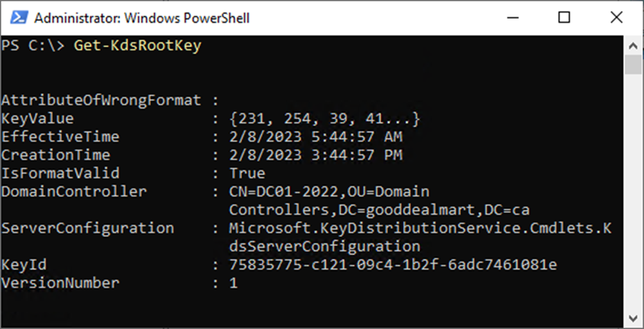
Task: Click the vertical scrollbar thumb
Action: (634, 64)
